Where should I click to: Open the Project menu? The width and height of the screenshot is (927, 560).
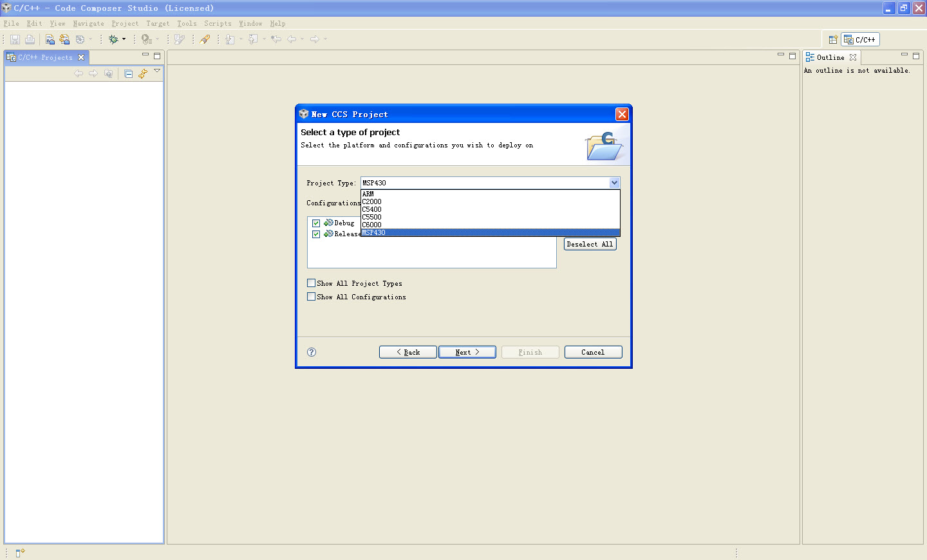coord(125,23)
